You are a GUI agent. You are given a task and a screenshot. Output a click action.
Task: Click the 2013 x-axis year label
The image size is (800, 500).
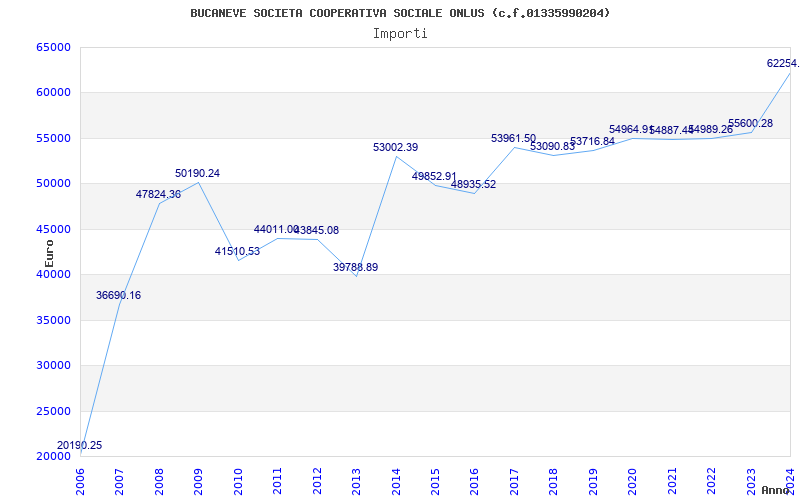(x=357, y=481)
